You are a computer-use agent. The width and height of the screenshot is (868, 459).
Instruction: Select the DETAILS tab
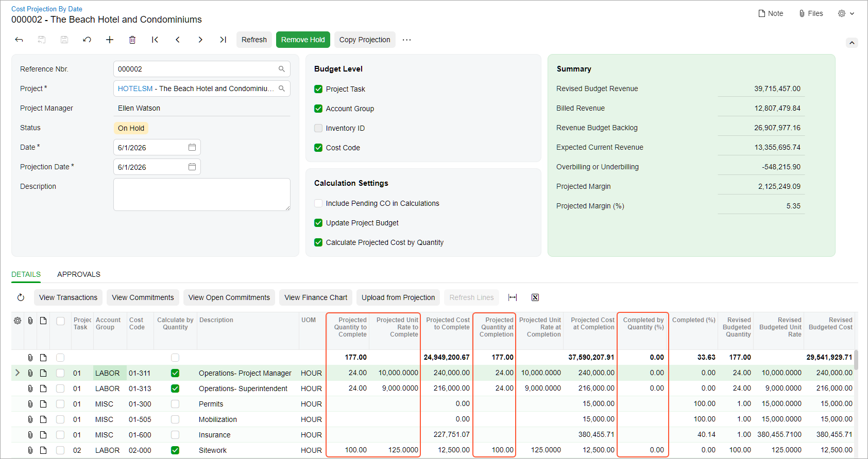click(x=26, y=274)
